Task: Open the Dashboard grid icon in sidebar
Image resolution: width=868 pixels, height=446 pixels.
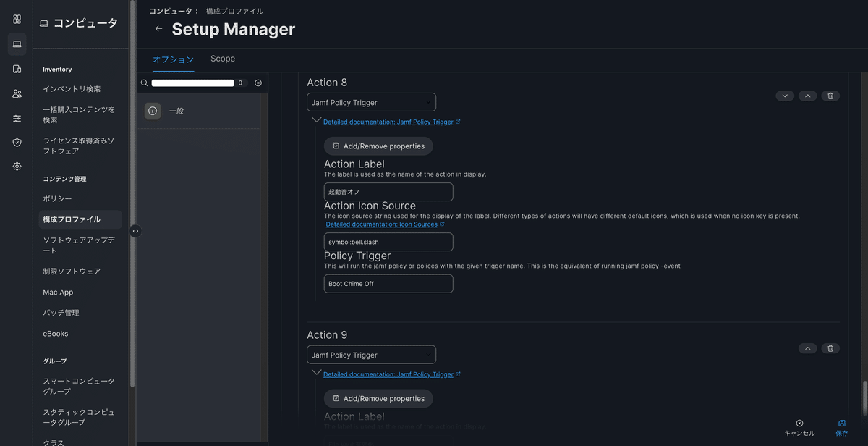Action: 17,19
